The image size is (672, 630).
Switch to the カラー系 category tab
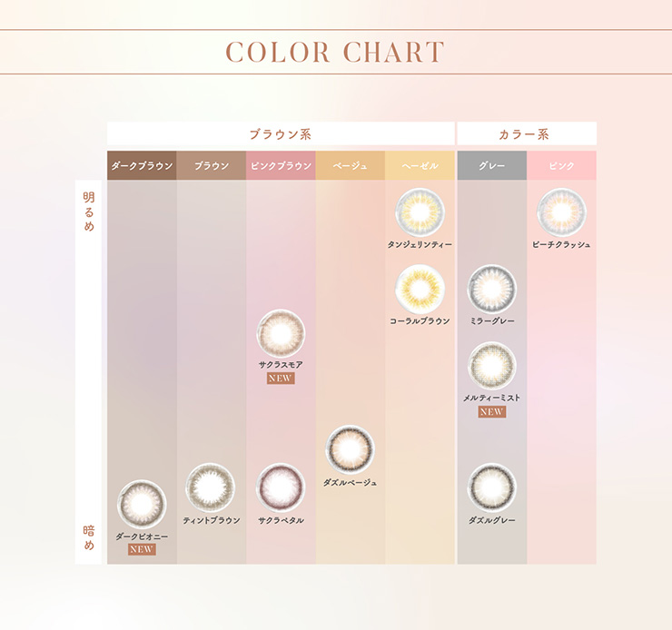(x=527, y=133)
